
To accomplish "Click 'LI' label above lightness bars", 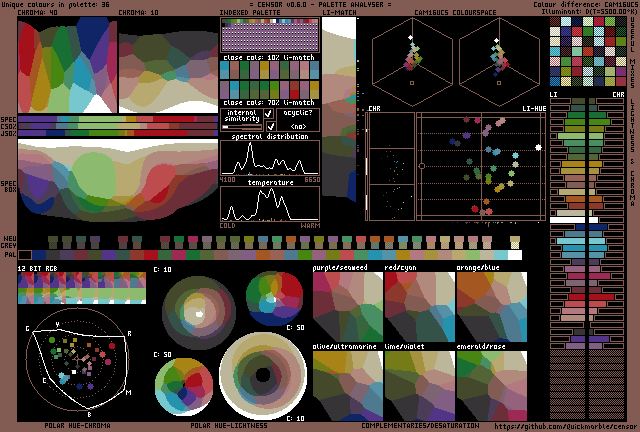I will (553, 94).
